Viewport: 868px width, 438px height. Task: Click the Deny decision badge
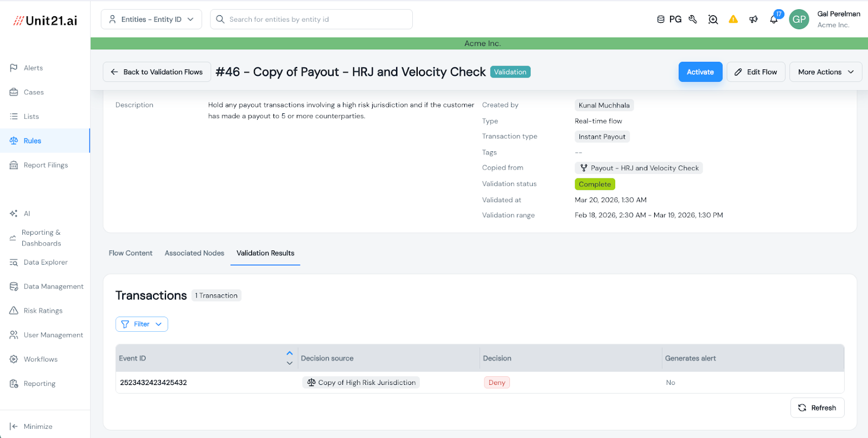(496, 383)
